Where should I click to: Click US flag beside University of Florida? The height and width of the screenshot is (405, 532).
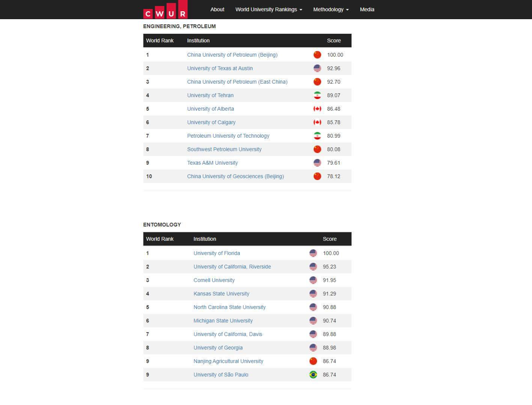313,253
